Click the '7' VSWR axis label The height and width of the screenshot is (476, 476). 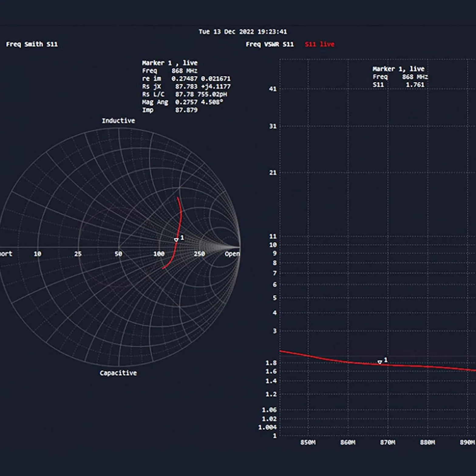(x=275, y=273)
